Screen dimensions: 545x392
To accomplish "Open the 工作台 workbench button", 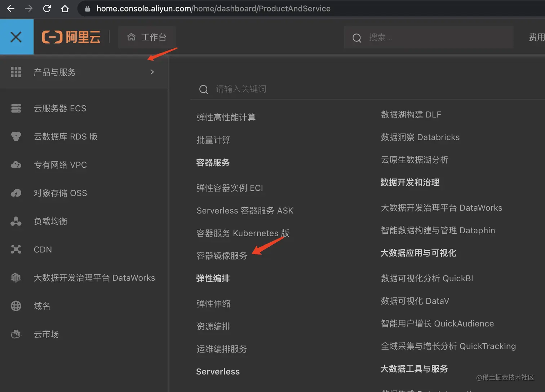I will (147, 37).
